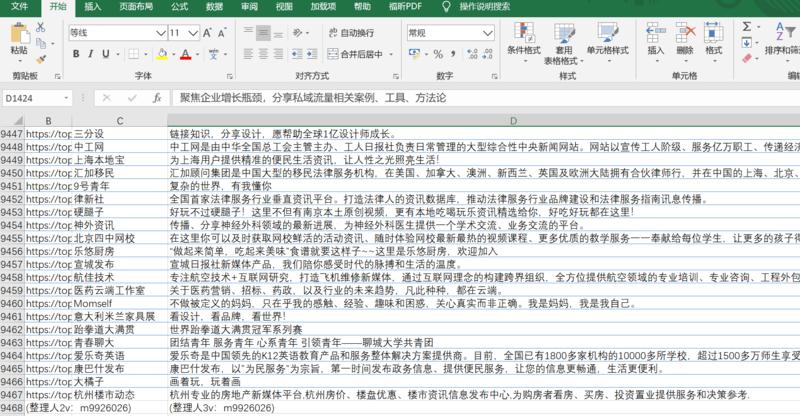Switch to Review (审阅) tab
Image resolution: width=800 pixels, height=416 pixels.
[249, 7]
